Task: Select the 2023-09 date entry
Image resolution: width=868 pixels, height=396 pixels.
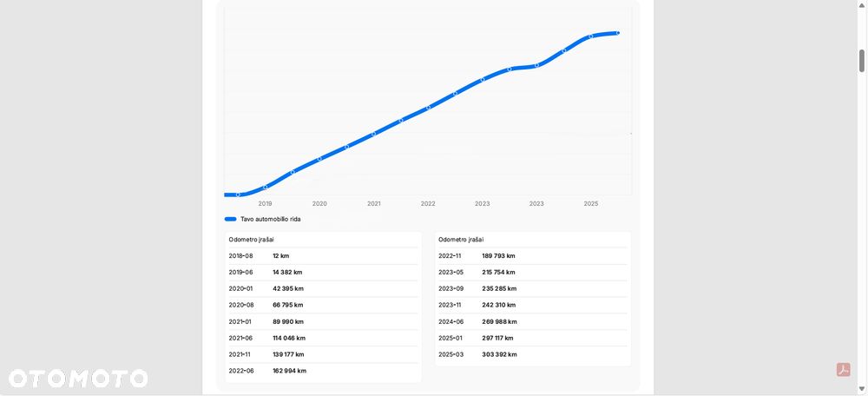Action: [451, 288]
